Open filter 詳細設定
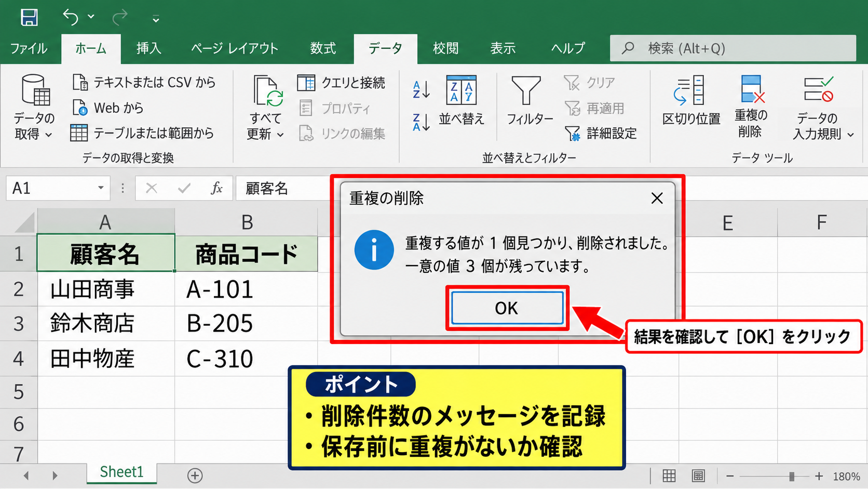 point(601,134)
